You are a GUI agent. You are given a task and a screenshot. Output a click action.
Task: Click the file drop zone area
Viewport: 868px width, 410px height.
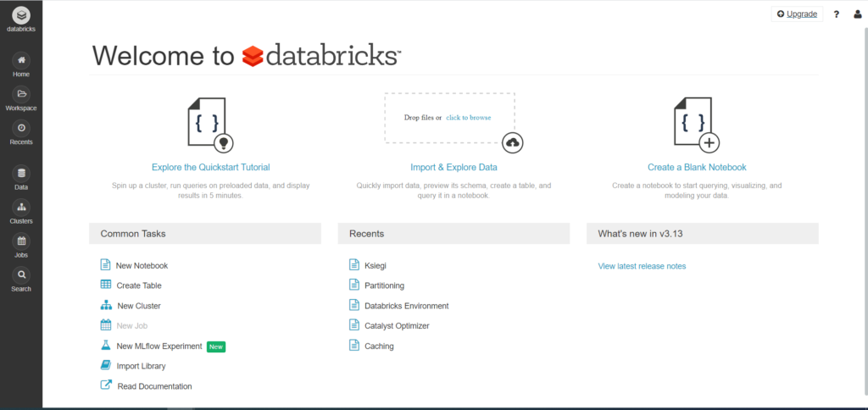tap(450, 118)
